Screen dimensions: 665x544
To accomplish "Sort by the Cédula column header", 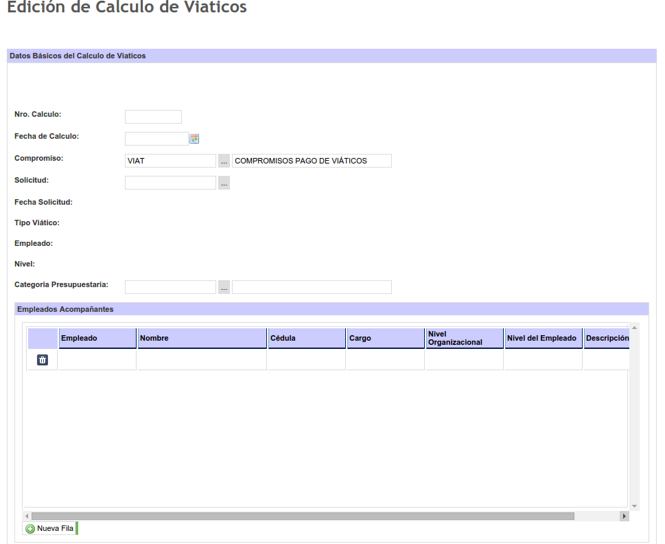I will click(x=305, y=339).
